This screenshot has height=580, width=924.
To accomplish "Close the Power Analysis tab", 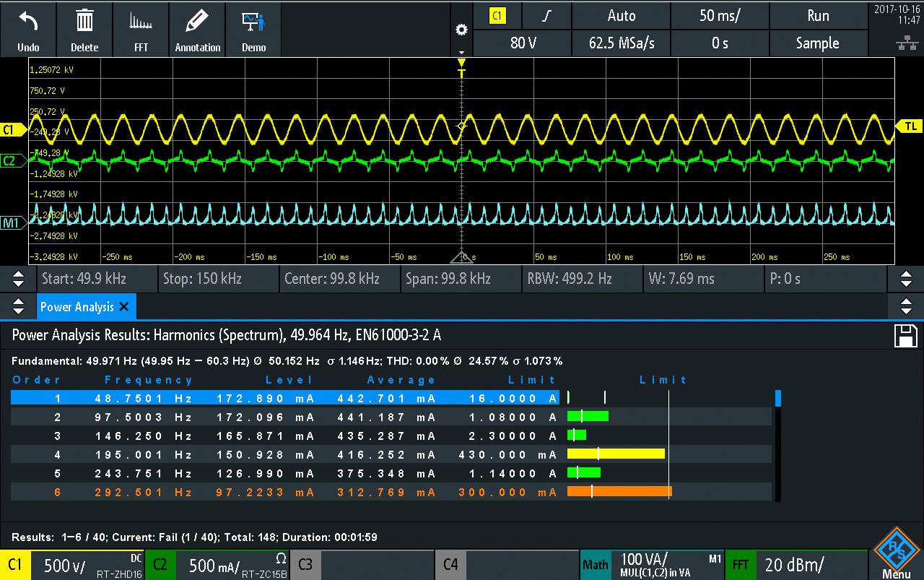I will [124, 307].
